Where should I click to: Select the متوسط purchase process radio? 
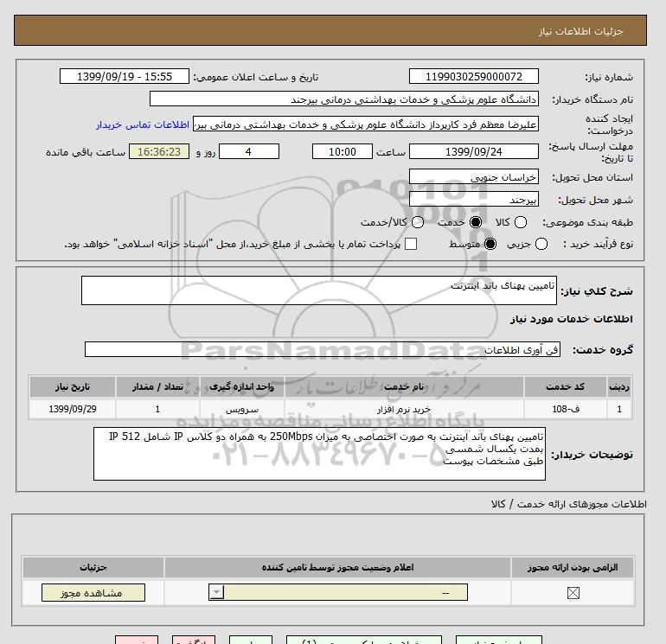click(x=490, y=244)
